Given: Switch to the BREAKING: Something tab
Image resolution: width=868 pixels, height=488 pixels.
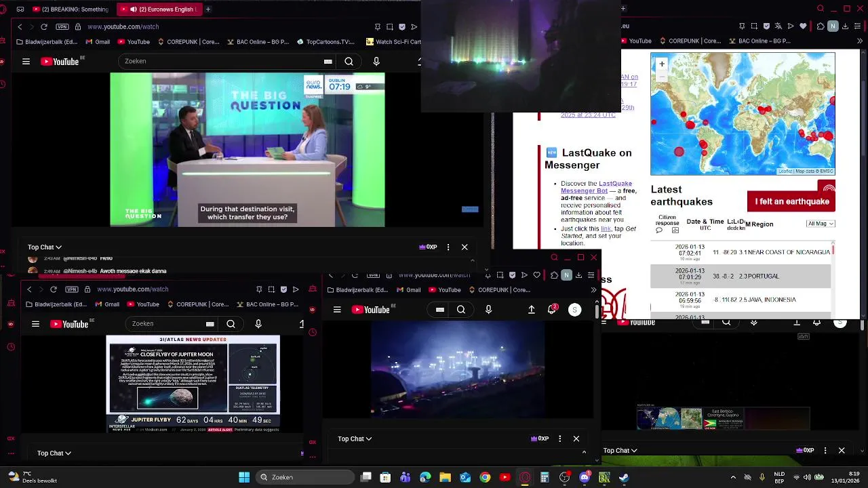Looking at the screenshot, I should pyautogui.click(x=70, y=9).
